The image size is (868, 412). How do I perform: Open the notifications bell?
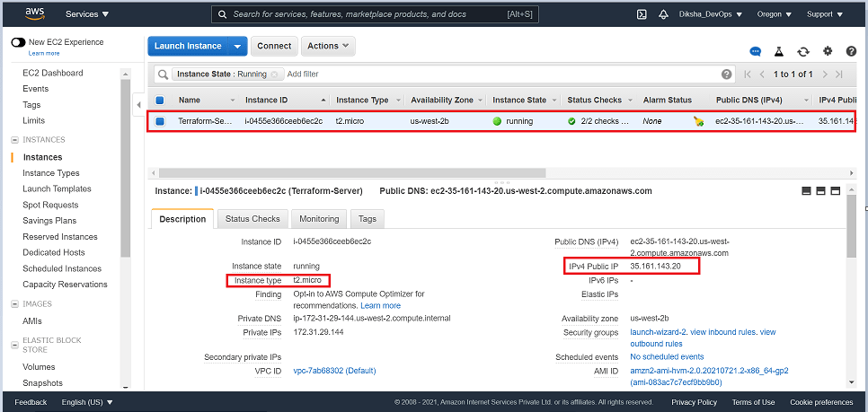[663, 14]
